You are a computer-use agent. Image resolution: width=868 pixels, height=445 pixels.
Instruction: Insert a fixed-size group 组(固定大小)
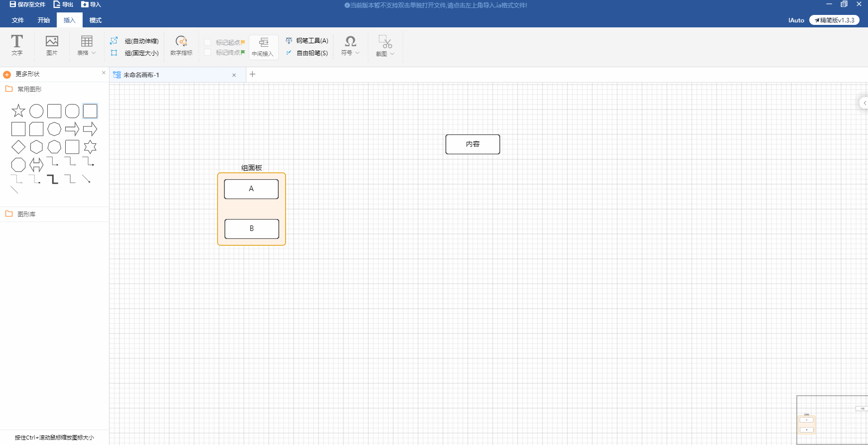pos(135,53)
